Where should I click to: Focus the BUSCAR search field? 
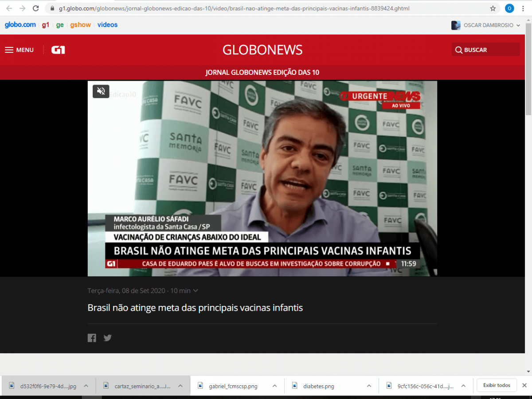coord(486,50)
